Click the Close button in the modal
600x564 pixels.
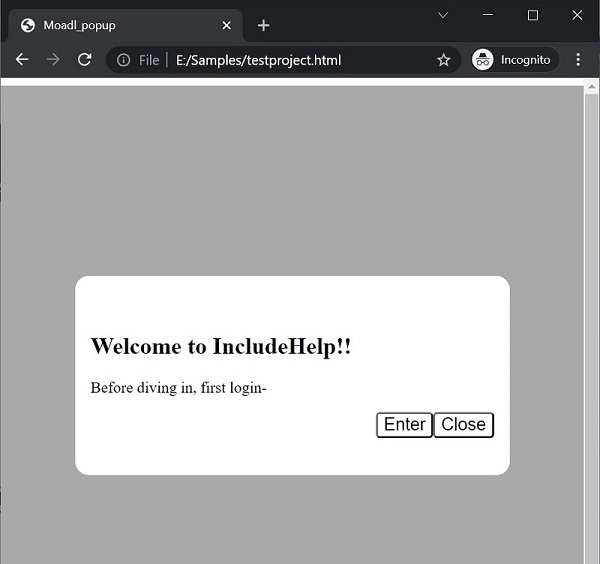click(463, 425)
